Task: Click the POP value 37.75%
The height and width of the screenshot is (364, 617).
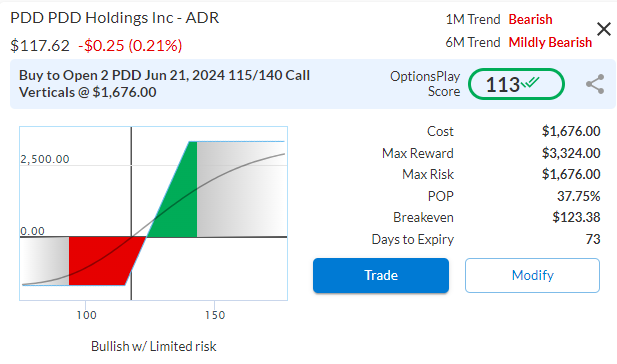Action: pos(578,196)
